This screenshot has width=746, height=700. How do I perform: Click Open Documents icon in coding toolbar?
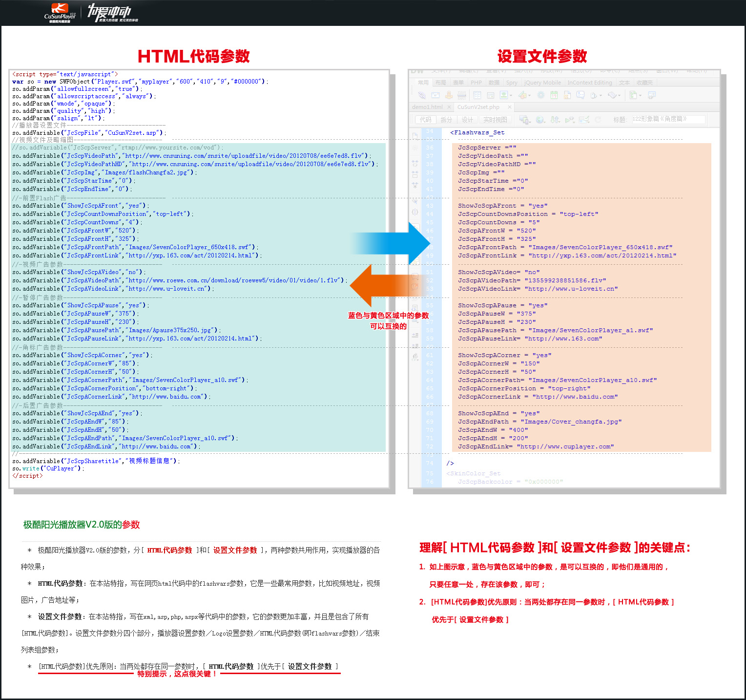tap(415, 136)
